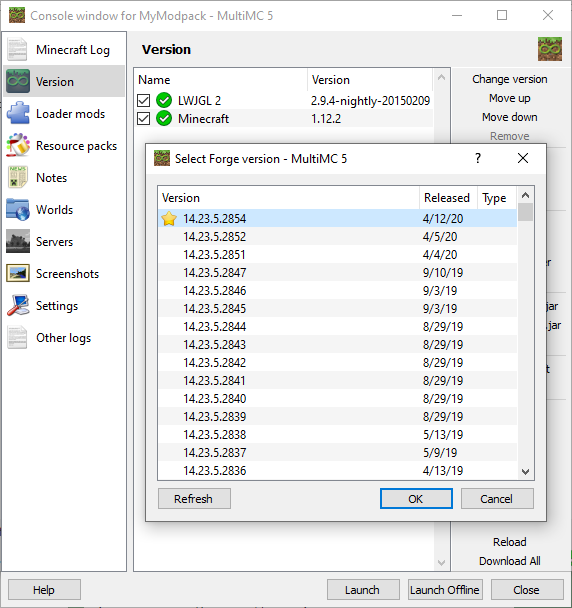The height and width of the screenshot is (608, 572).
Task: Click the Forge version list scrollbar thumb
Action: point(525,212)
